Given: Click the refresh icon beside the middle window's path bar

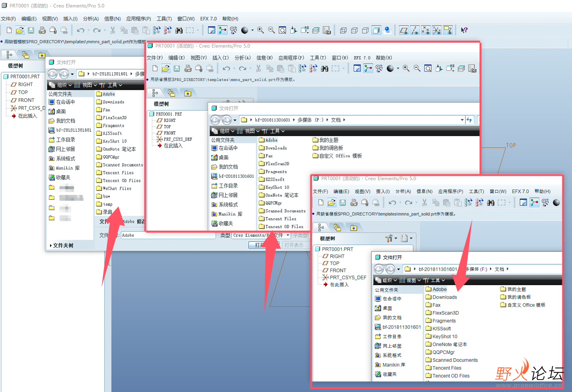Looking at the screenshot, I should coord(469,120).
